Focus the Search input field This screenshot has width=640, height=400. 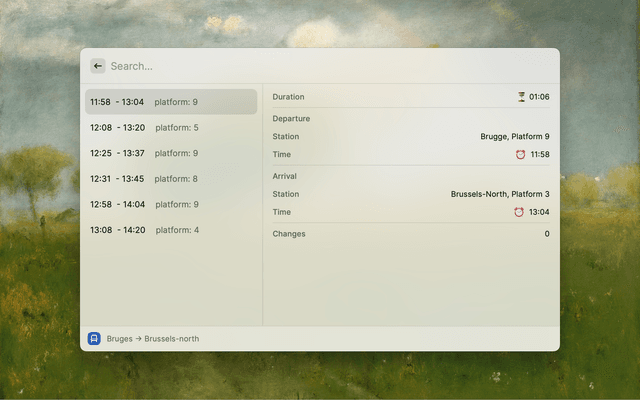tap(320, 66)
